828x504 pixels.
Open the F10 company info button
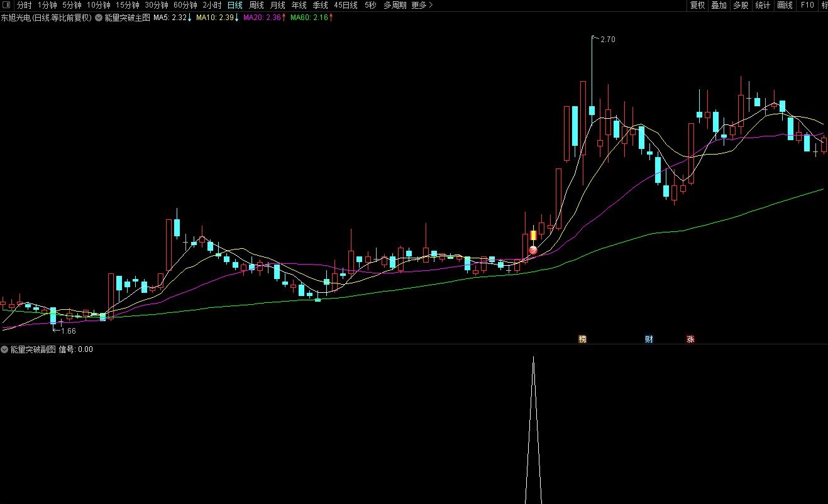pyautogui.click(x=807, y=5)
